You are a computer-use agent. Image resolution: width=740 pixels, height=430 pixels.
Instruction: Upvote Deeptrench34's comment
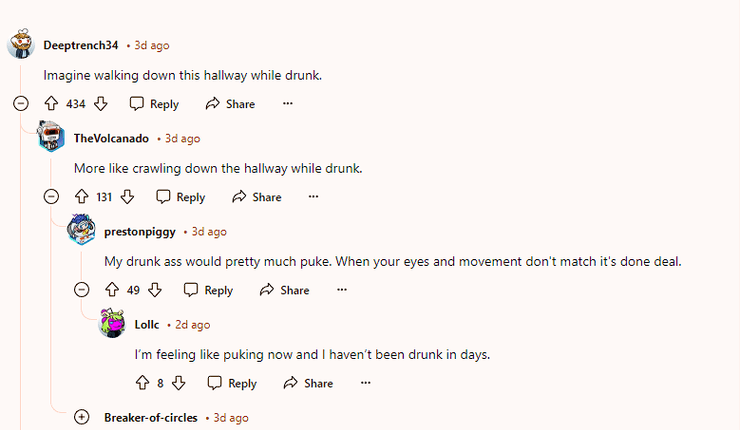[x=51, y=104]
